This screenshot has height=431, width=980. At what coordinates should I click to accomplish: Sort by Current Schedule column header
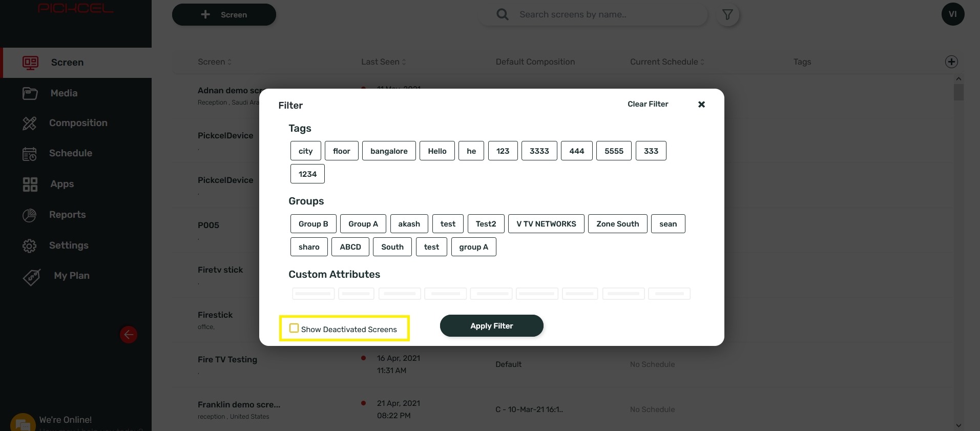(667, 61)
